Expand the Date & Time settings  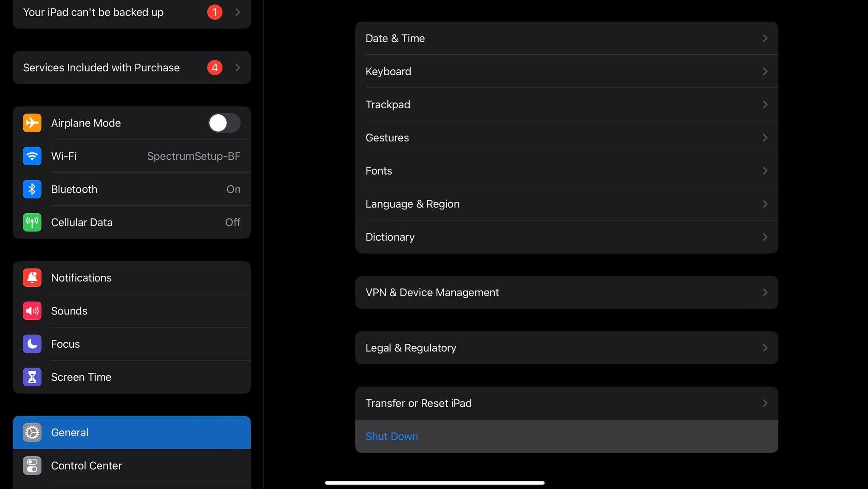(566, 38)
